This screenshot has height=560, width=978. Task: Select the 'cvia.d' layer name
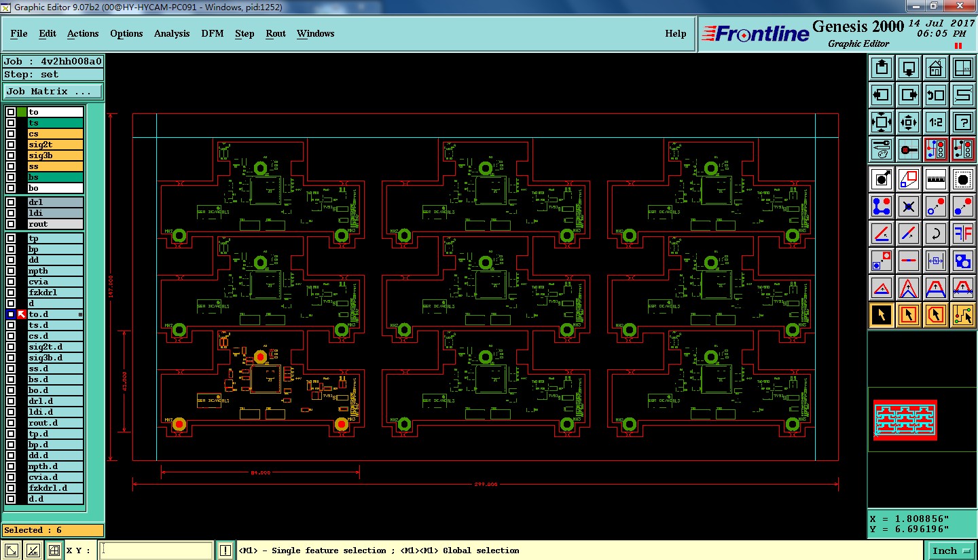(55, 477)
